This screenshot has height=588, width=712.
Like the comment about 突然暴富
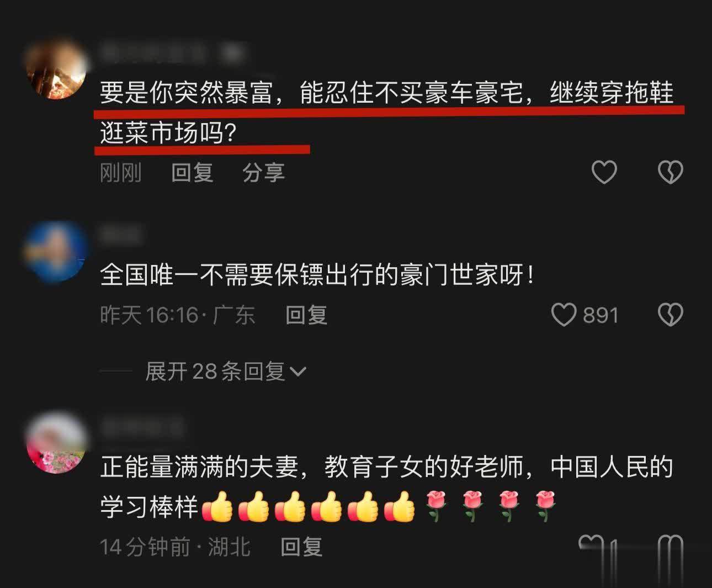pyautogui.click(x=604, y=173)
